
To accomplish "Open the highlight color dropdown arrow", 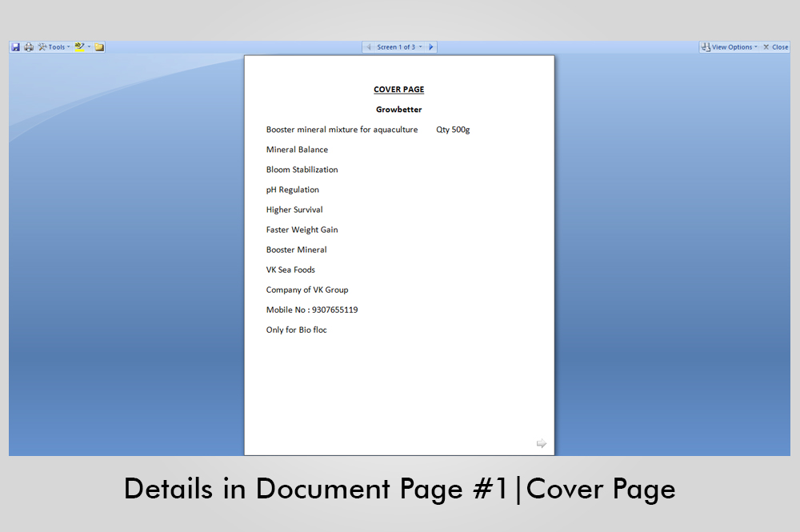I will (90, 47).
